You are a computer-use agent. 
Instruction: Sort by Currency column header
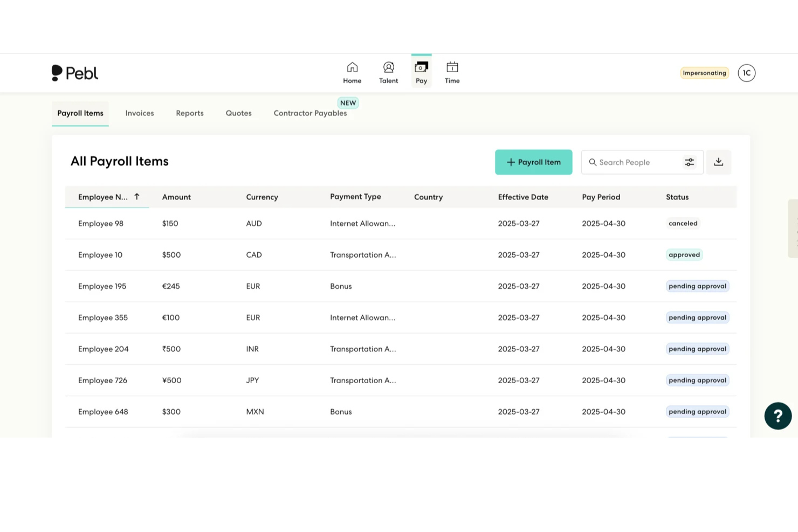(x=262, y=197)
